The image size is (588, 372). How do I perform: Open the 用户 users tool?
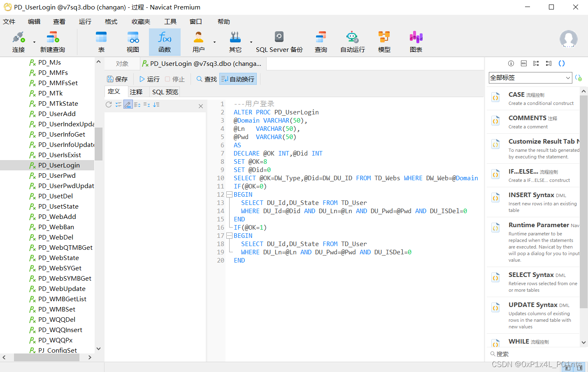[x=198, y=42]
